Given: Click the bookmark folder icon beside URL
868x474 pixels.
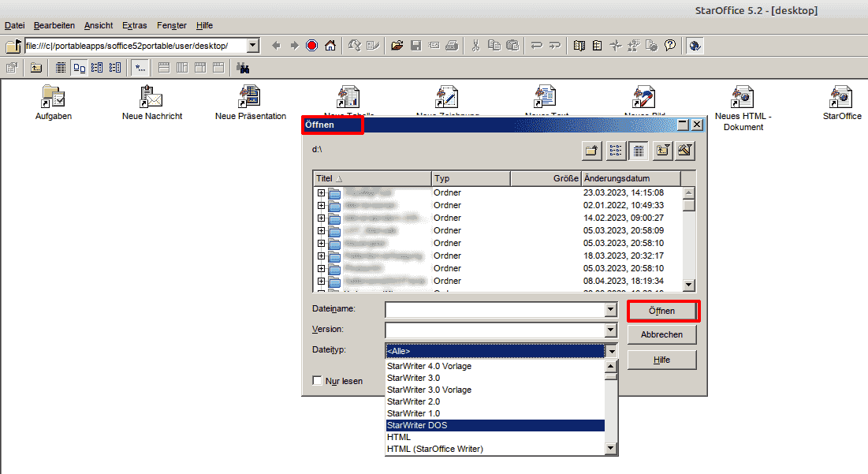Looking at the screenshot, I should tap(13, 46).
